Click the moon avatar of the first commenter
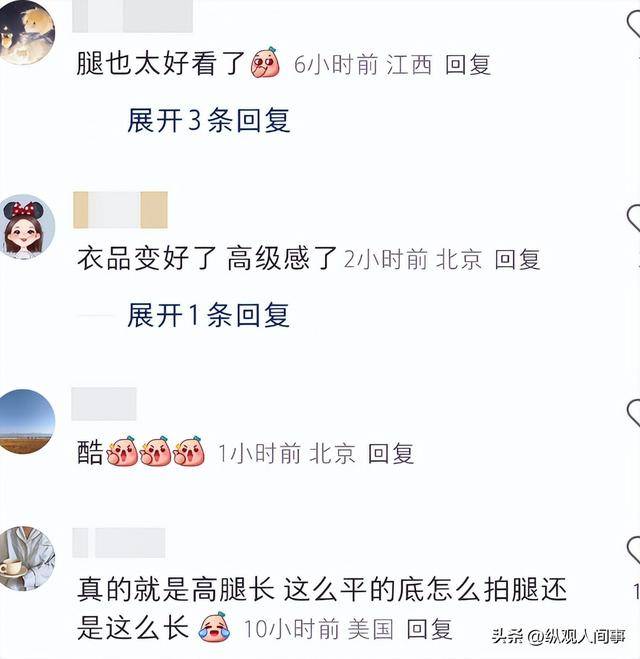640x659 pixels. tap(26, 32)
